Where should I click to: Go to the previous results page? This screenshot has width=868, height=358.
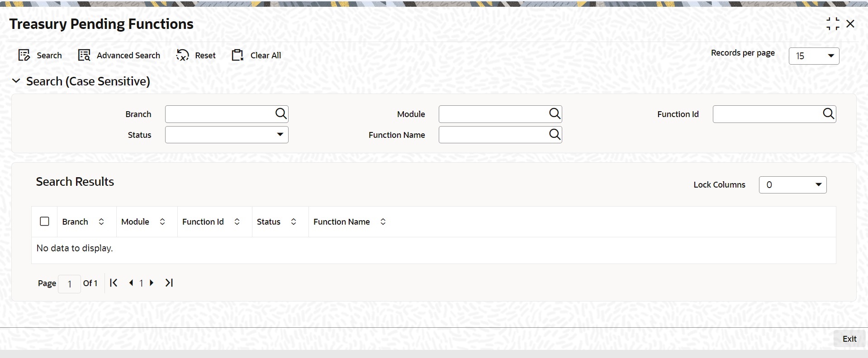point(131,283)
